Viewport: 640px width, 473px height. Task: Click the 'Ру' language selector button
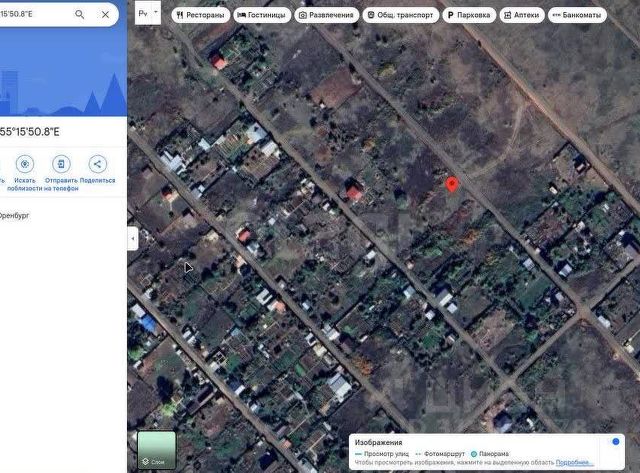point(143,13)
